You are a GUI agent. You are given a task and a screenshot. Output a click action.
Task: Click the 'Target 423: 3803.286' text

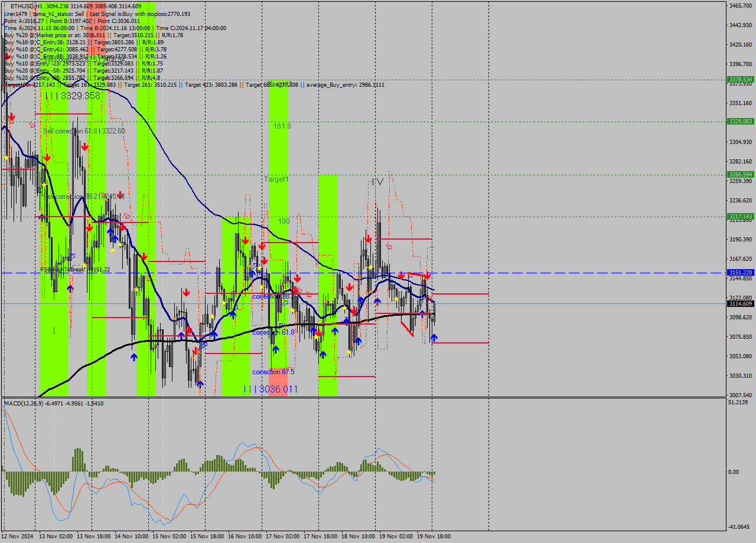[211, 85]
